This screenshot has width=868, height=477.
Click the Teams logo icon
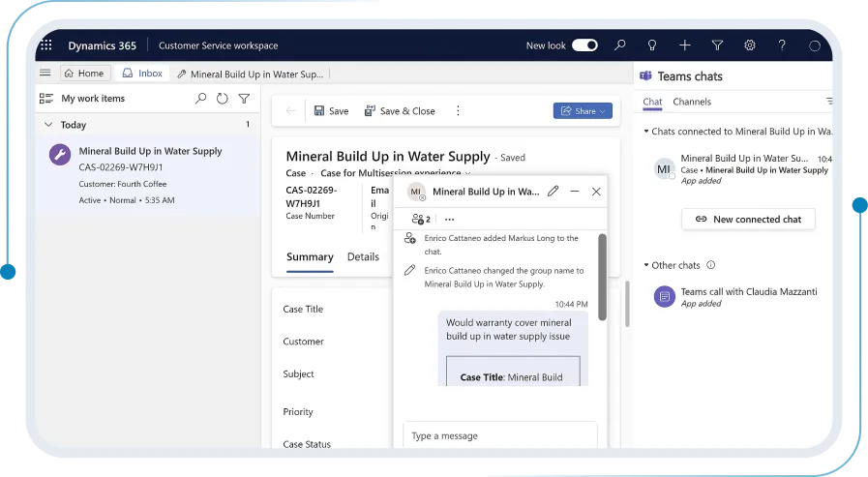(645, 75)
